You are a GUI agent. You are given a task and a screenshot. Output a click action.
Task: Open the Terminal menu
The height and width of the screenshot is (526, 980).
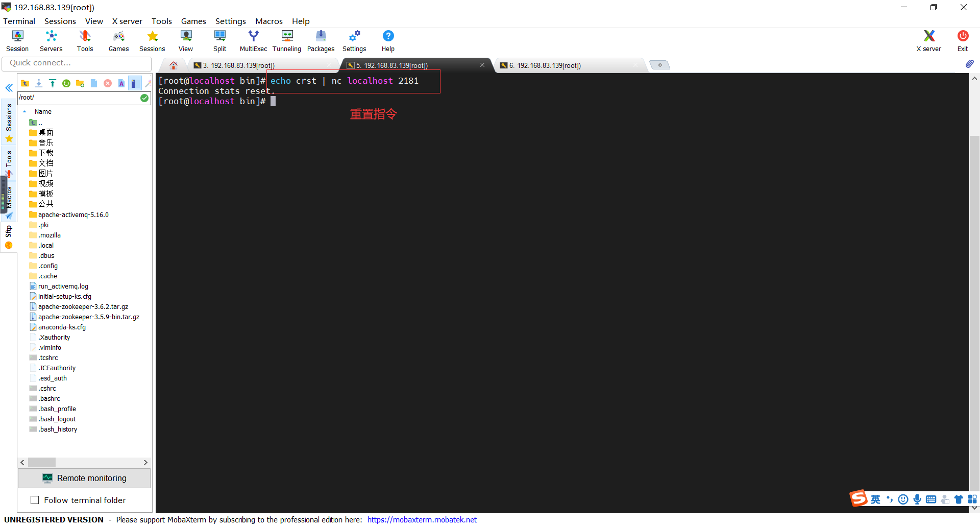click(x=19, y=21)
